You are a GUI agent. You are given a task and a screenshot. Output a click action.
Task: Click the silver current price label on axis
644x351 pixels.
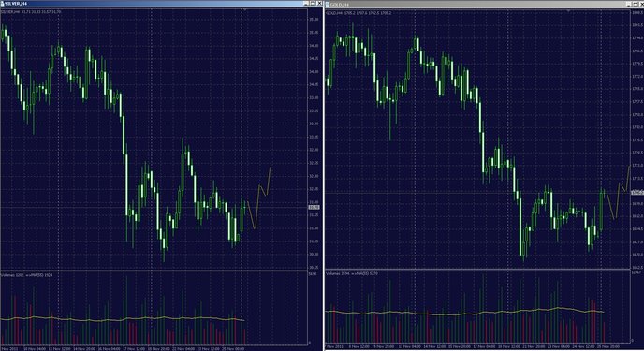(x=314, y=207)
